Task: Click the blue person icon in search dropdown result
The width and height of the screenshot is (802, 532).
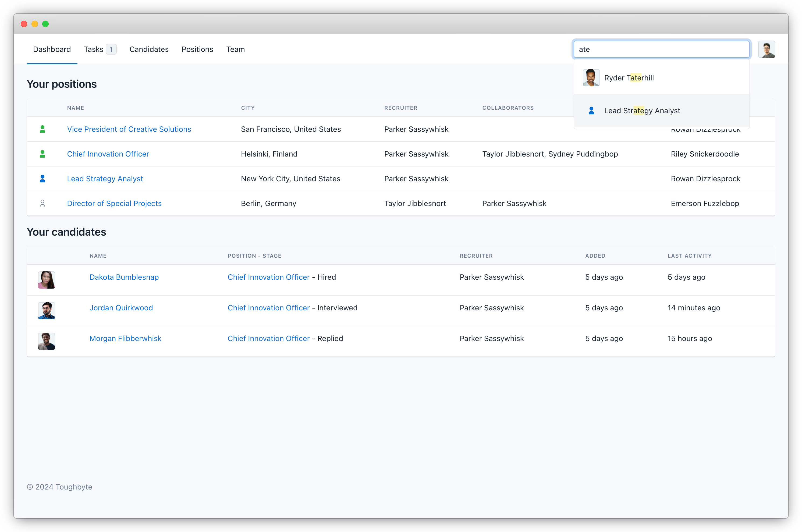Action: 591,111
